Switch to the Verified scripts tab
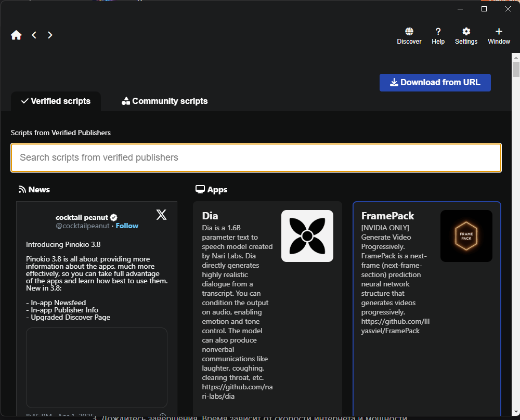Viewport: 520px width, 420px height. 56,101
